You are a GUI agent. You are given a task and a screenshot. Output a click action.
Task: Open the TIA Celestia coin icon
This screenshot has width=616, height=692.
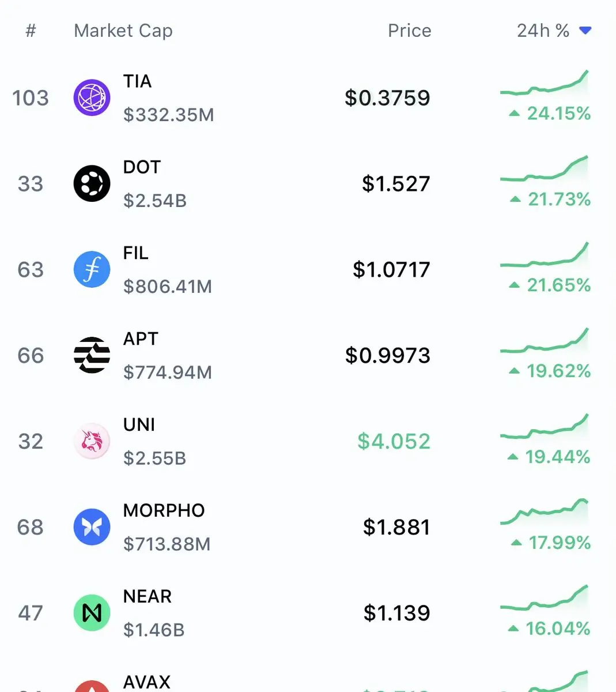[x=92, y=97]
